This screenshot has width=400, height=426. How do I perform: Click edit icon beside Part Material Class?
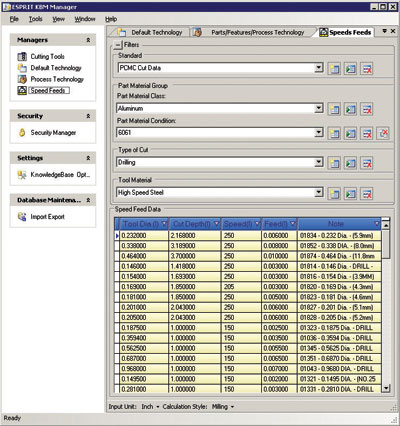point(350,109)
